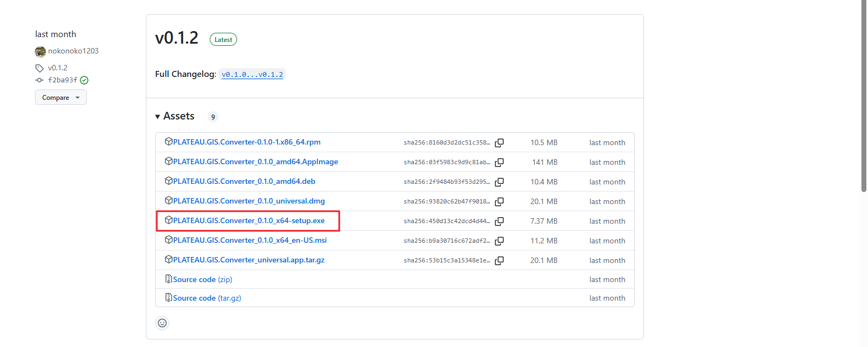The height and width of the screenshot is (347, 868).
Task: Select the sha256:b9a30716c672adf2 hash text
Action: point(447,241)
